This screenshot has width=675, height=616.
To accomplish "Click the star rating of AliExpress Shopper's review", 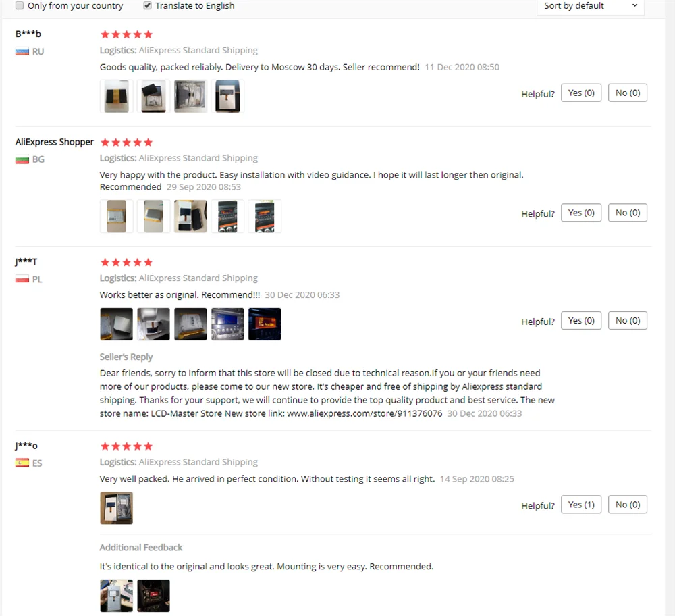I will pyautogui.click(x=127, y=142).
